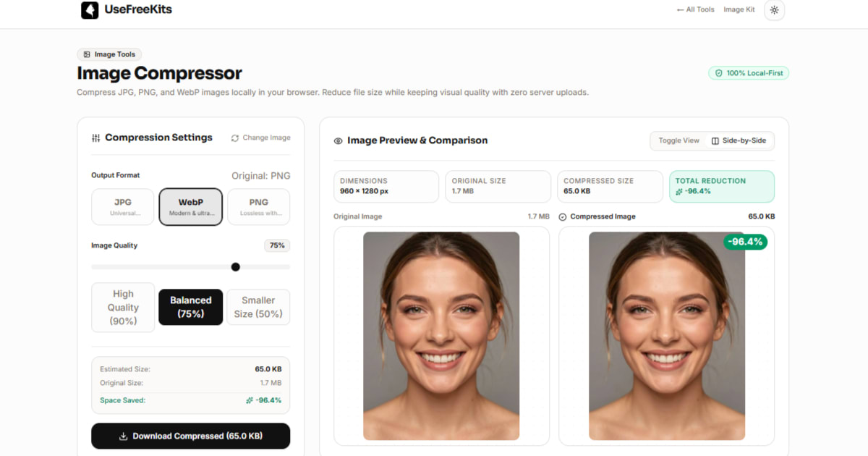Click the Compressed Image preview thumbnail
868x456 pixels.
667,336
